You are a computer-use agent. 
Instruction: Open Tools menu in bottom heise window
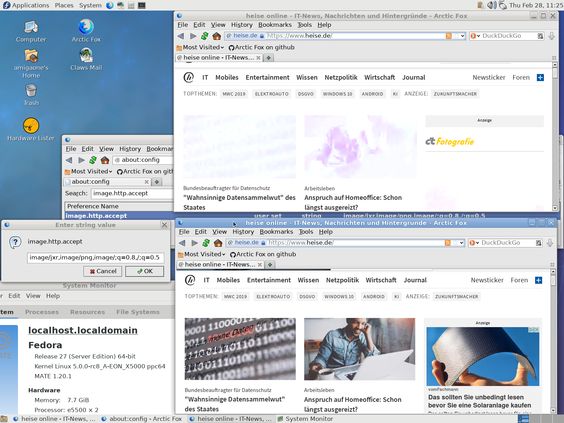point(306,232)
